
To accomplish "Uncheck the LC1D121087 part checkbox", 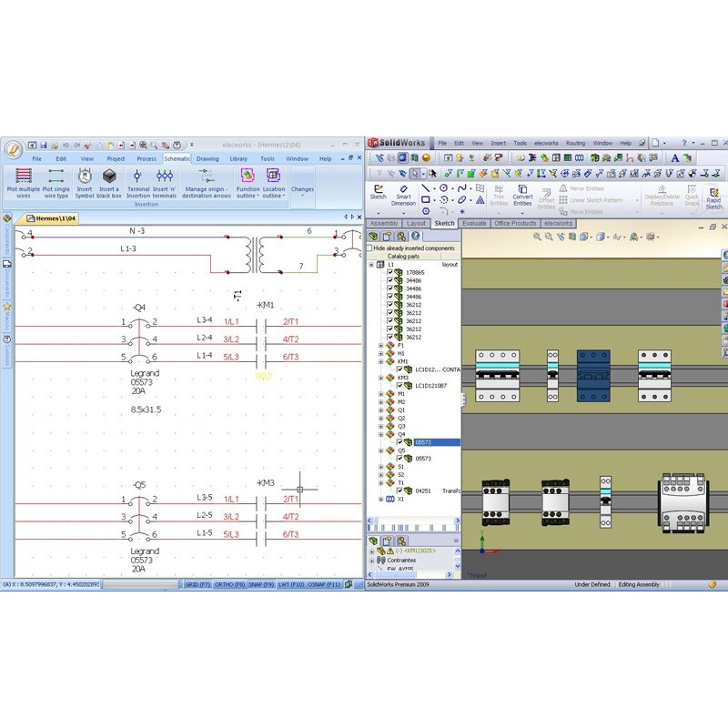I will 399,385.
